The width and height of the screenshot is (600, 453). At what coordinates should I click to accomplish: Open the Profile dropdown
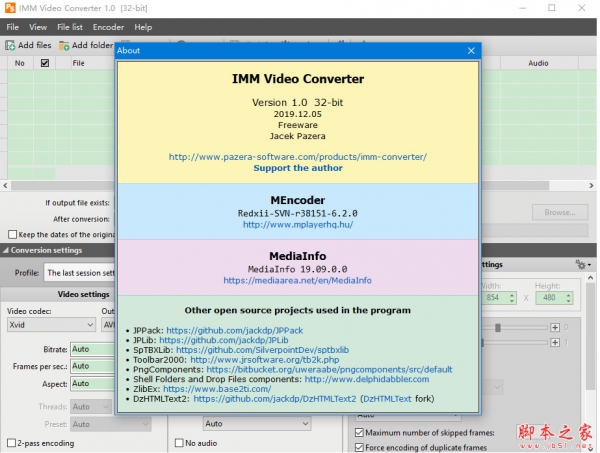point(79,273)
